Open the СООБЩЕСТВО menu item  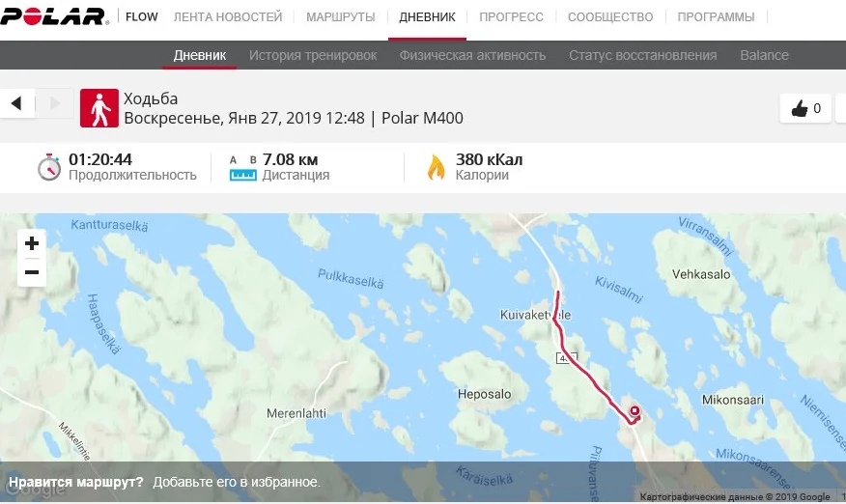tap(610, 17)
